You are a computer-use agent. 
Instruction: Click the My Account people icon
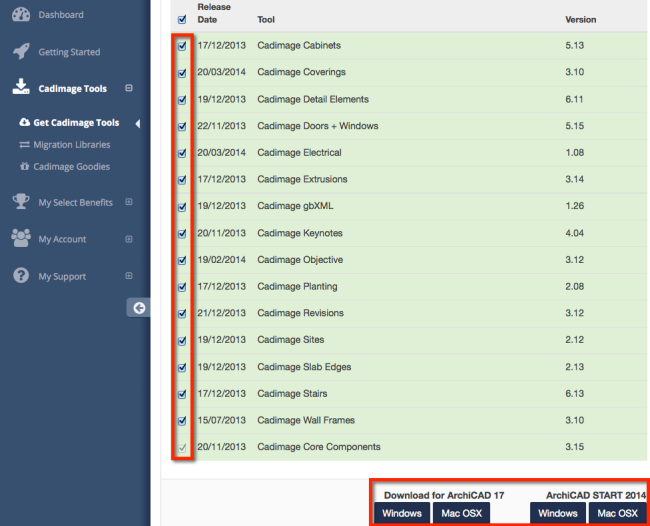21,238
